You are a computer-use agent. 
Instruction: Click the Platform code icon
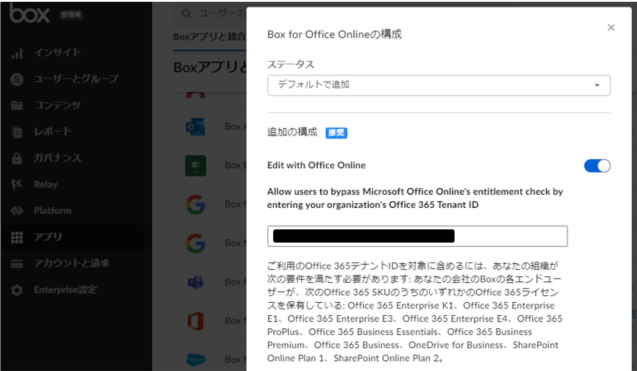click(17, 211)
